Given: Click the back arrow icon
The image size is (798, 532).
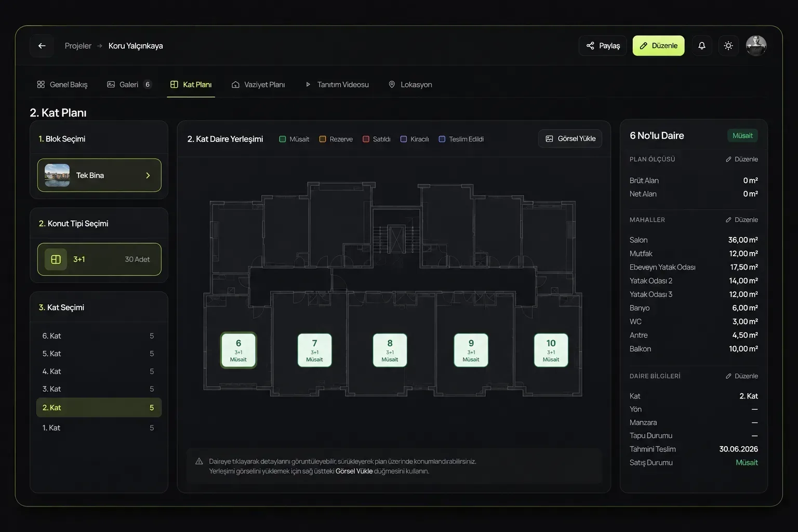Looking at the screenshot, I should (42, 46).
